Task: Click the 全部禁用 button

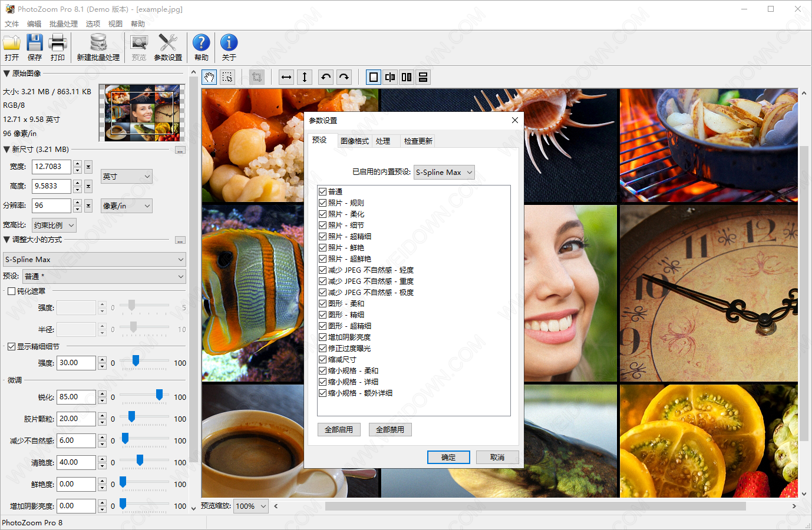Action: [390, 429]
